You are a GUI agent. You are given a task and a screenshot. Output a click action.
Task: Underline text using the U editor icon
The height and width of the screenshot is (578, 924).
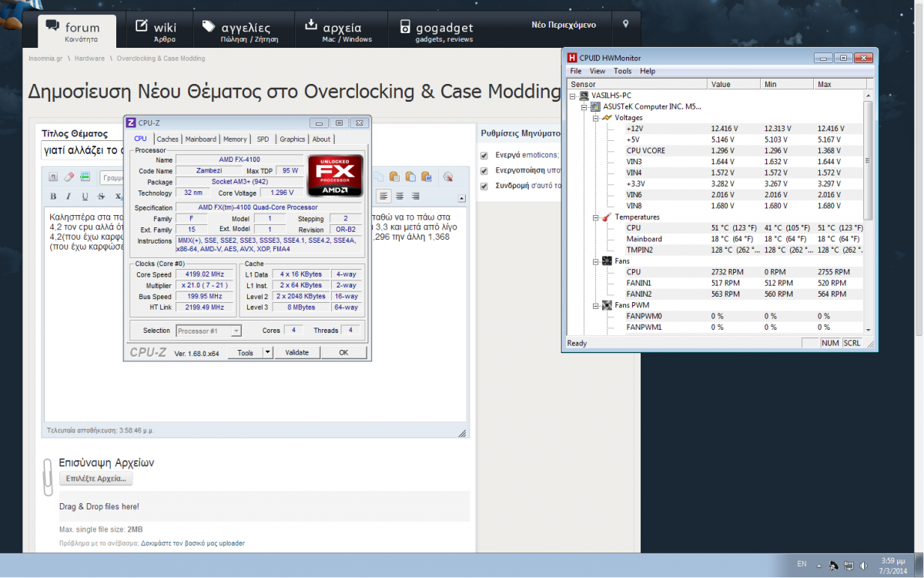[84, 197]
